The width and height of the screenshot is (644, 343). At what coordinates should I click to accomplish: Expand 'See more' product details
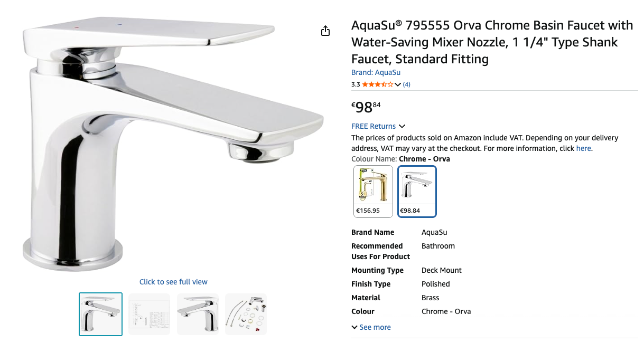371,327
